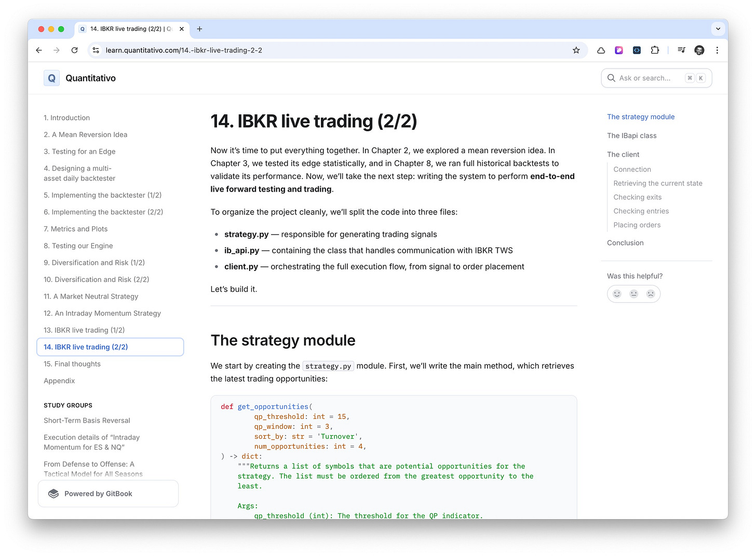Open the site information icon in address bar
Screen dimensions: 756x556
pos(96,50)
